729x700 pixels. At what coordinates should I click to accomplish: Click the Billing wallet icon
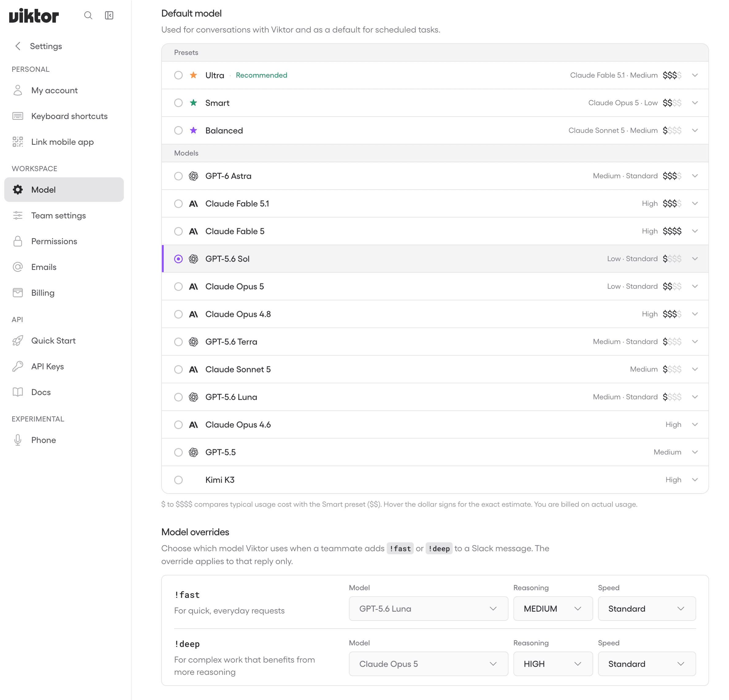click(18, 293)
